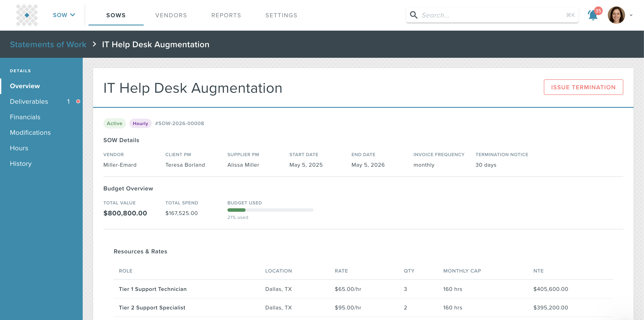Select the Tier 1 Support Technician row
Viewport: 644px width, 320px height.
(x=152, y=289)
